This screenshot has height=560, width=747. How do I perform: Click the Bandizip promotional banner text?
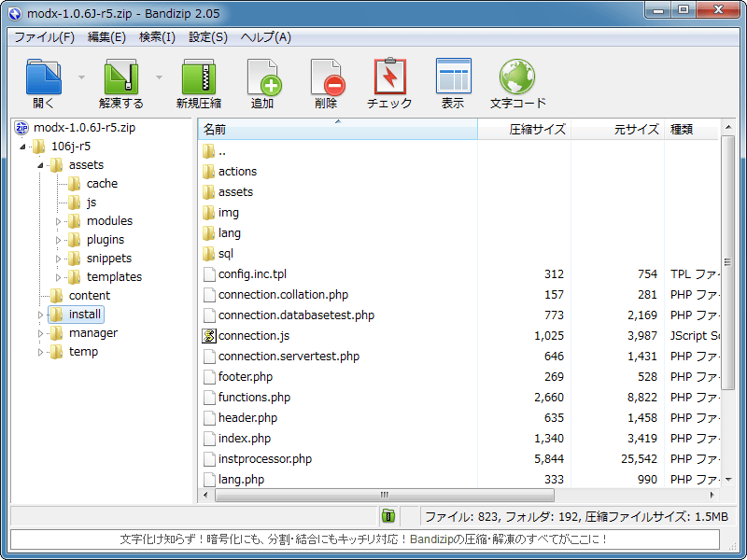click(x=364, y=539)
